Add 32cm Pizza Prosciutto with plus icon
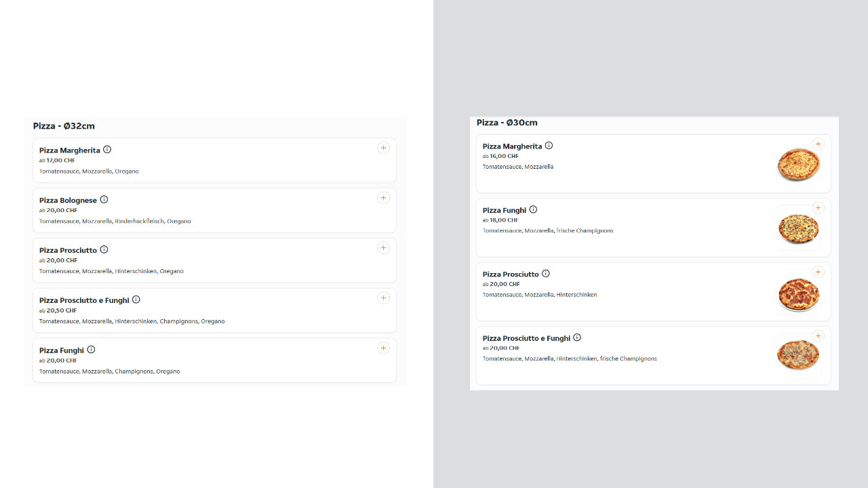 coord(383,248)
